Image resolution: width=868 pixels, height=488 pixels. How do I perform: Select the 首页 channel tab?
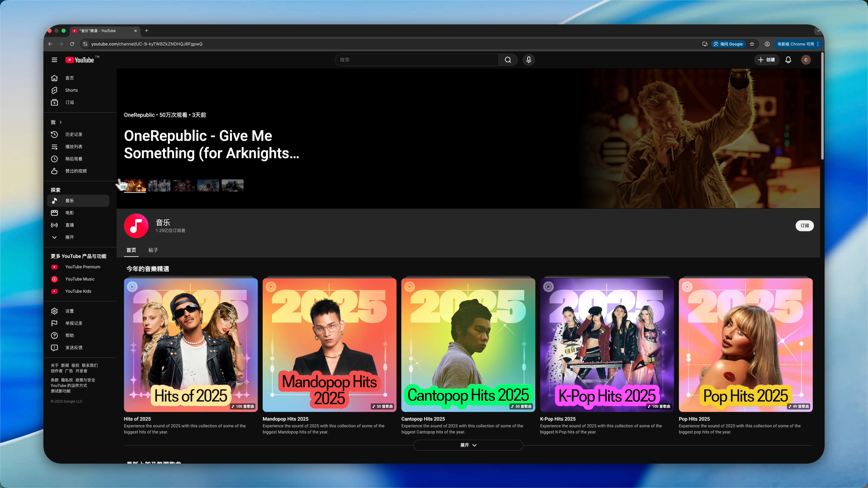pos(131,250)
